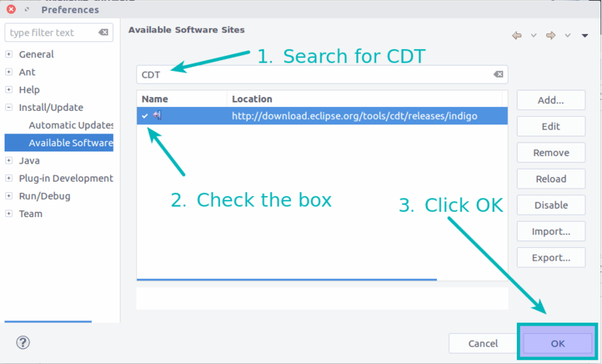Expand the General tree node
Image resolution: width=602 pixels, height=364 pixels.
point(9,54)
